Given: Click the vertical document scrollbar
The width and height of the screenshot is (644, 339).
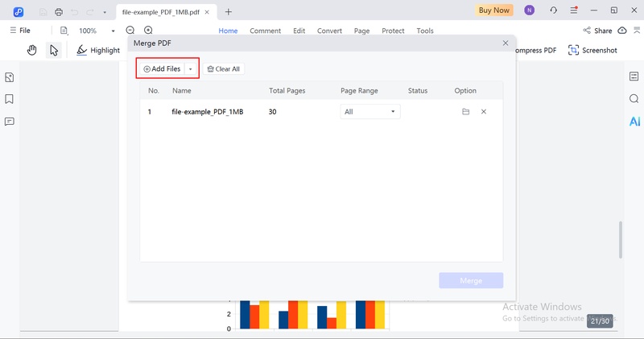Looking at the screenshot, I should pos(621,240).
